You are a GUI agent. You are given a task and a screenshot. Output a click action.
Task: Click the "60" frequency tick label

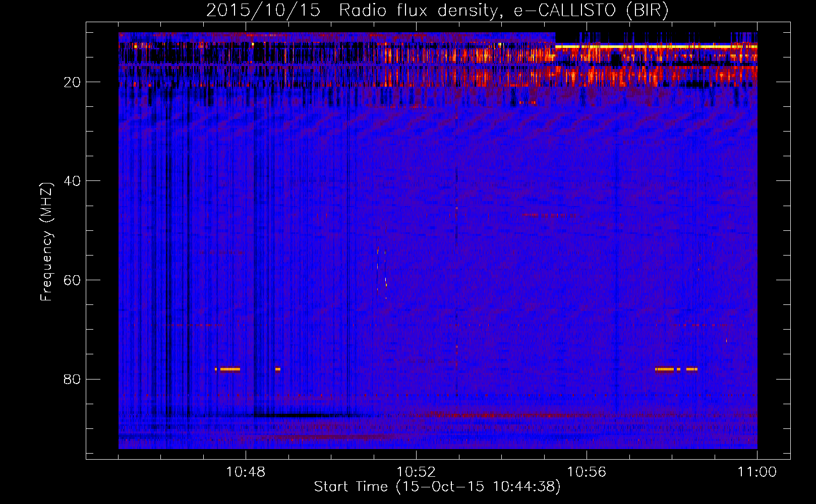click(x=72, y=280)
